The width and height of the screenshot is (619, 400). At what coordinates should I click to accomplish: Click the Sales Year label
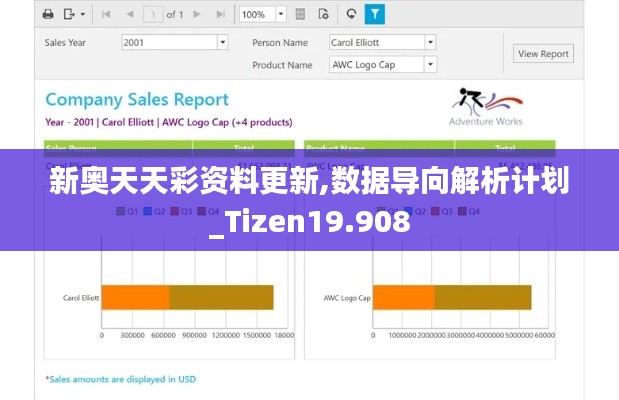pyautogui.click(x=65, y=43)
